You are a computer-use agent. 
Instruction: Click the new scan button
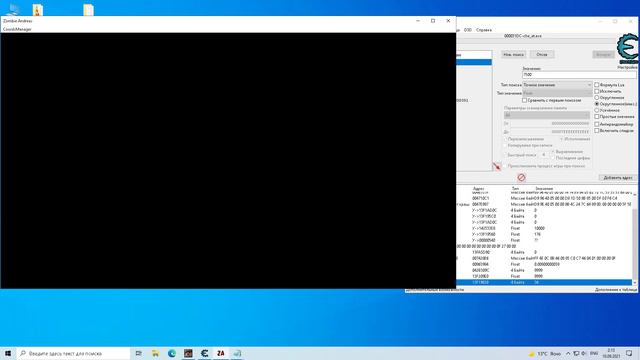(513, 54)
